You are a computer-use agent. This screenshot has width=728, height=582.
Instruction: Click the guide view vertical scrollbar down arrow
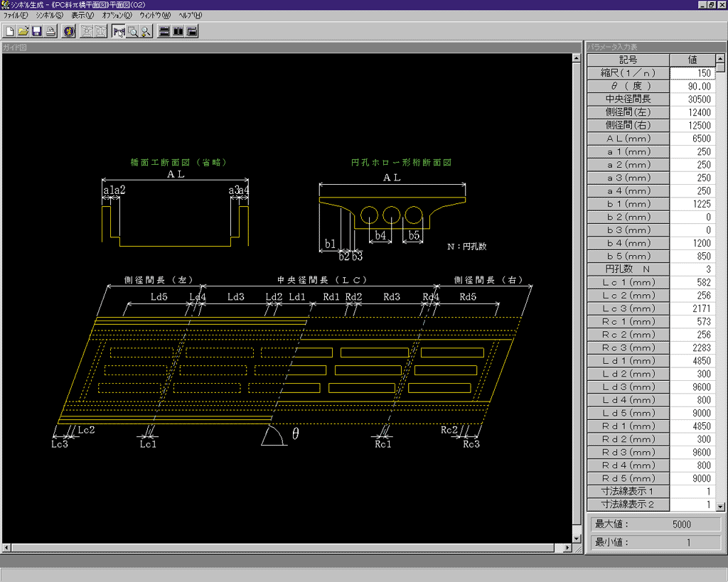coord(576,539)
